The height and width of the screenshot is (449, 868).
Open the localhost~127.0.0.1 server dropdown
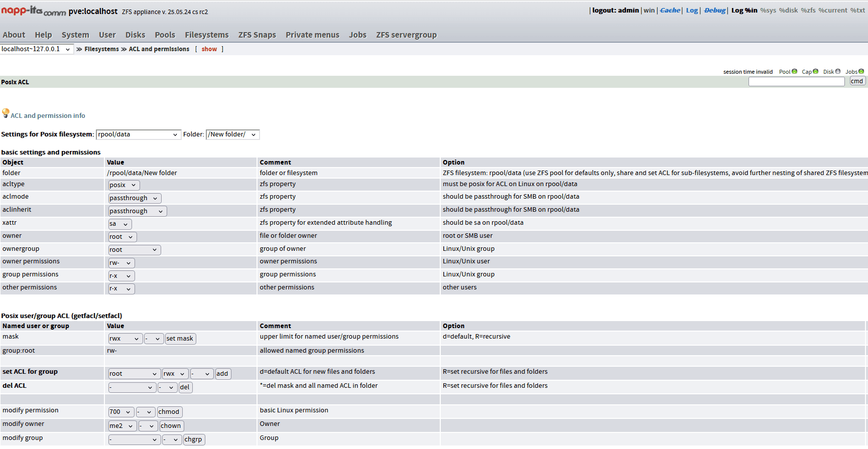[36, 49]
